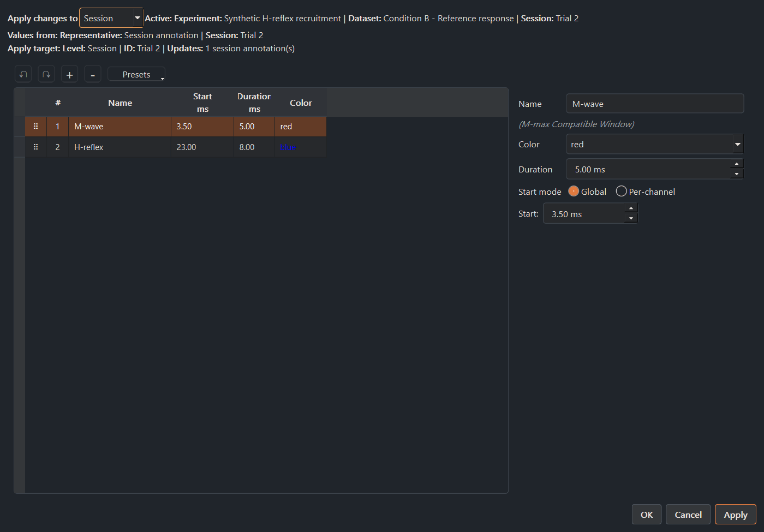Decrease Start value with the down arrow
Viewport: 764px width, 532px height.
631,218
